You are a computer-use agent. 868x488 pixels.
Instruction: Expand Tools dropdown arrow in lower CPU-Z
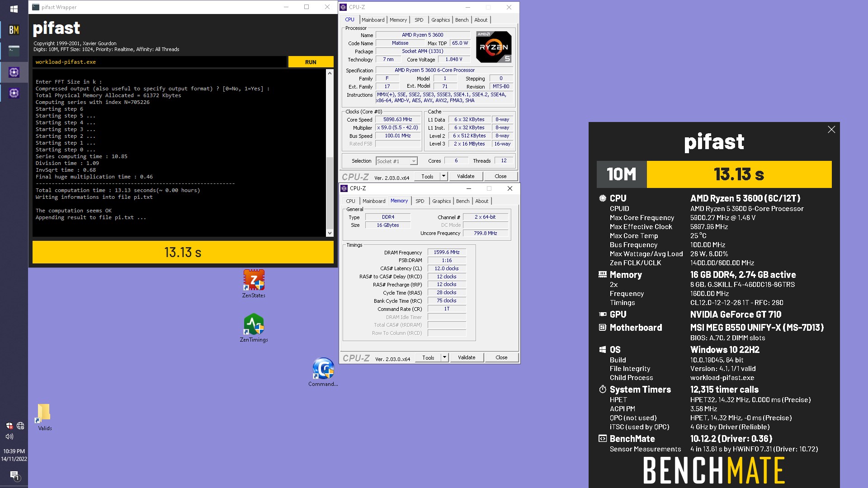tap(444, 357)
